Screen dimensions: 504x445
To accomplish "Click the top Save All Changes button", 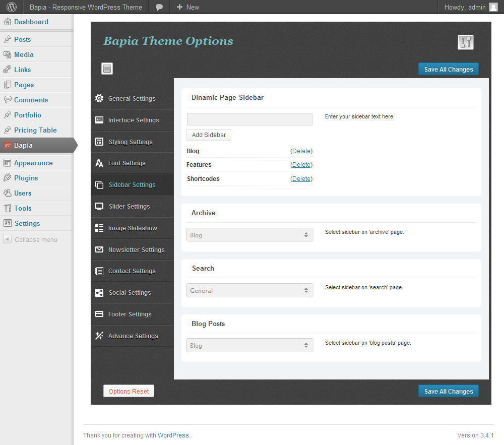I will pos(448,70).
